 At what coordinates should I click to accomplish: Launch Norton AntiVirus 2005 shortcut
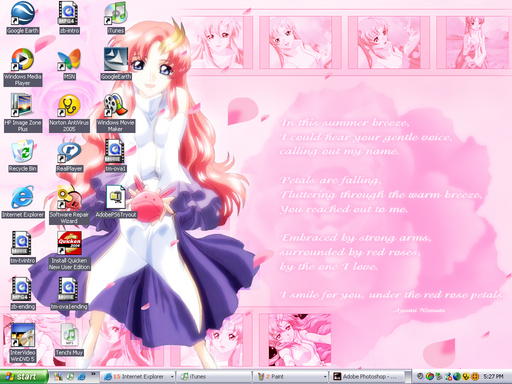69,113
